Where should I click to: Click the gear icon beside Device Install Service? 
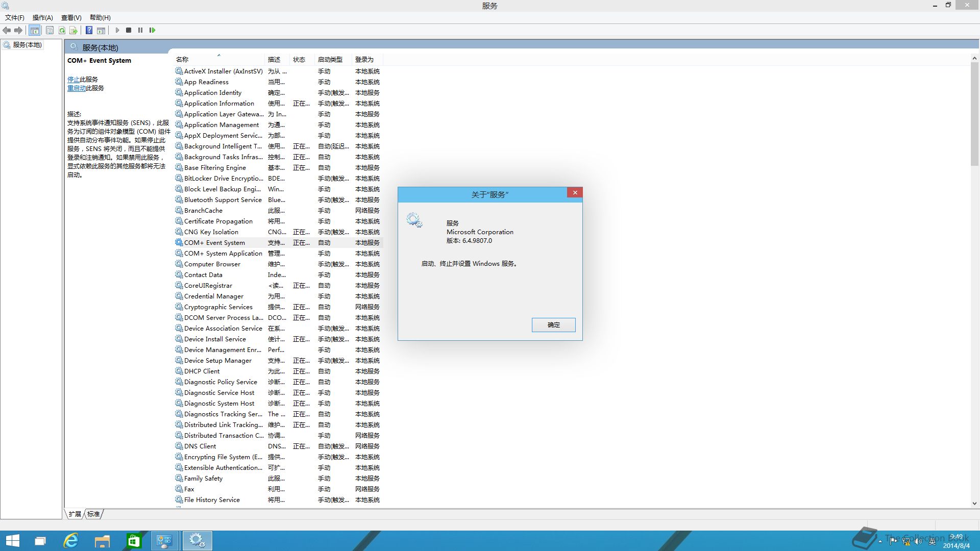(179, 339)
